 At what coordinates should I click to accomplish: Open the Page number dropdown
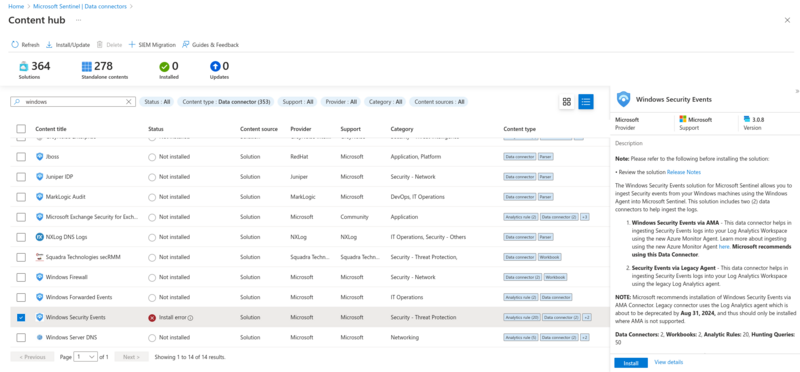(x=85, y=357)
